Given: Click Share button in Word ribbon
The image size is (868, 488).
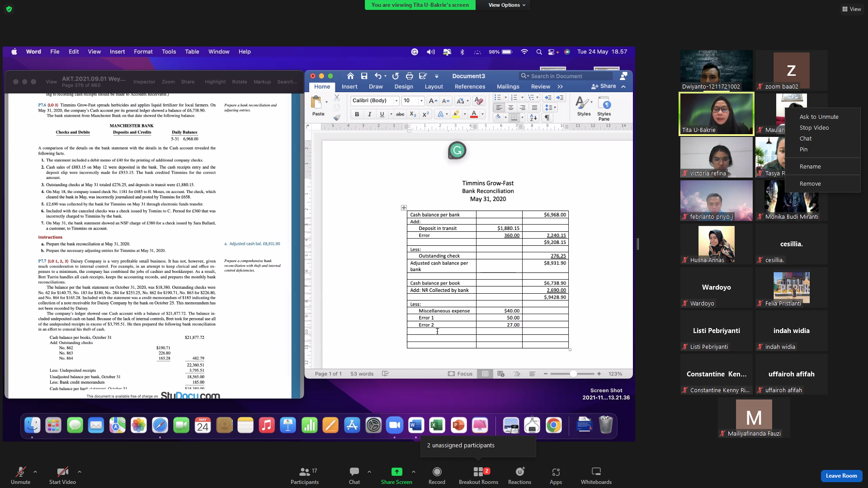Looking at the screenshot, I should [604, 86].
